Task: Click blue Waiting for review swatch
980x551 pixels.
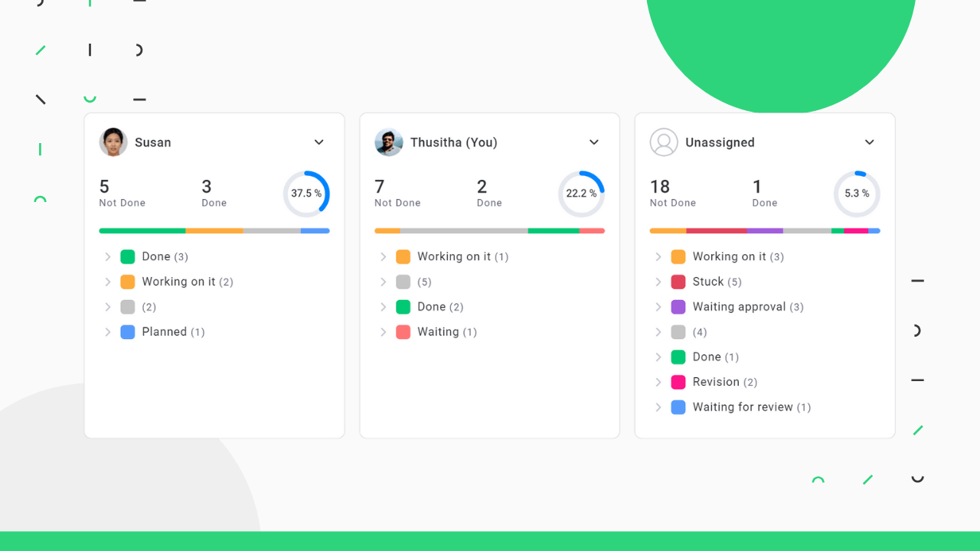Action: pyautogui.click(x=678, y=407)
